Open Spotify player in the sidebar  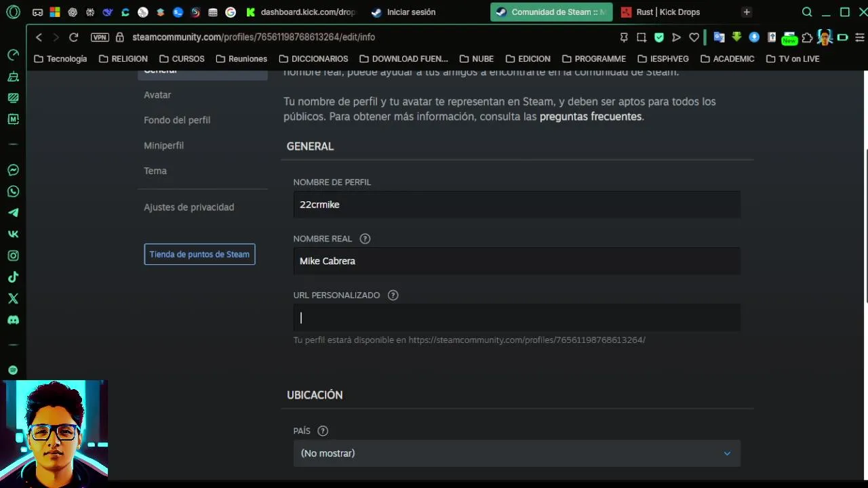tap(13, 370)
